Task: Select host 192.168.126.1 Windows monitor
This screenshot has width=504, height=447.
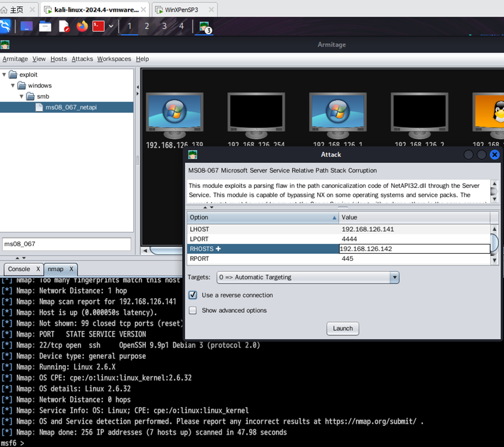Action: tap(338, 116)
